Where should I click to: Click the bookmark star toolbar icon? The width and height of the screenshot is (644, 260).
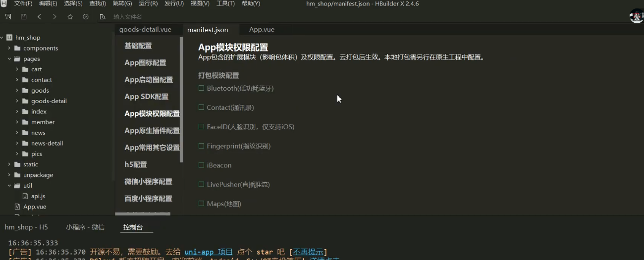point(70,17)
